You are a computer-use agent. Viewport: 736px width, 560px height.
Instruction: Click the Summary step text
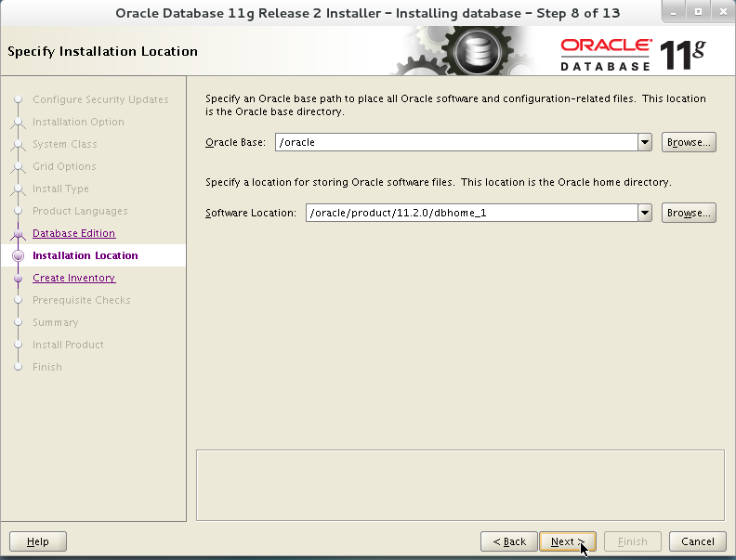56,322
